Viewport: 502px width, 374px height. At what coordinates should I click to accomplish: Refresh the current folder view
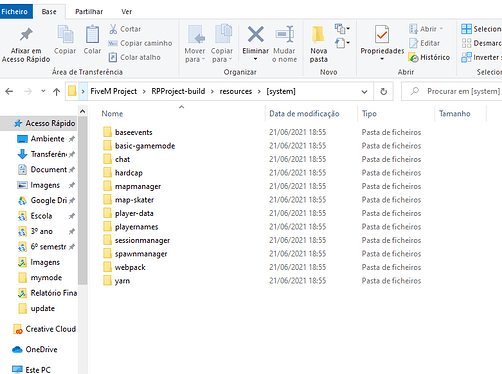click(384, 91)
